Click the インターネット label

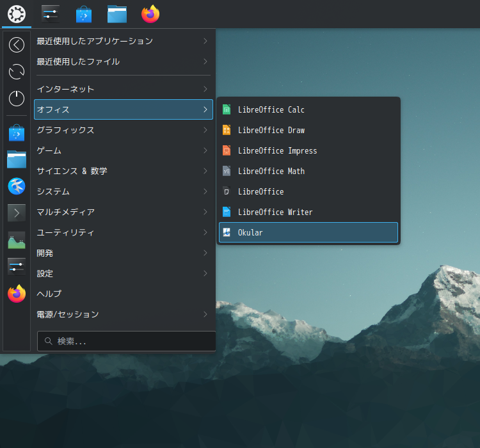click(x=65, y=89)
